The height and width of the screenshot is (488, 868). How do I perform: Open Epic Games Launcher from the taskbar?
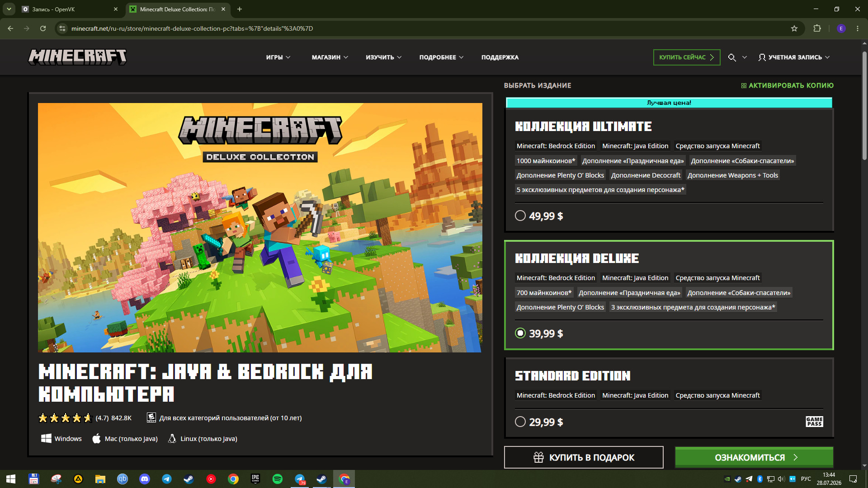(255, 479)
